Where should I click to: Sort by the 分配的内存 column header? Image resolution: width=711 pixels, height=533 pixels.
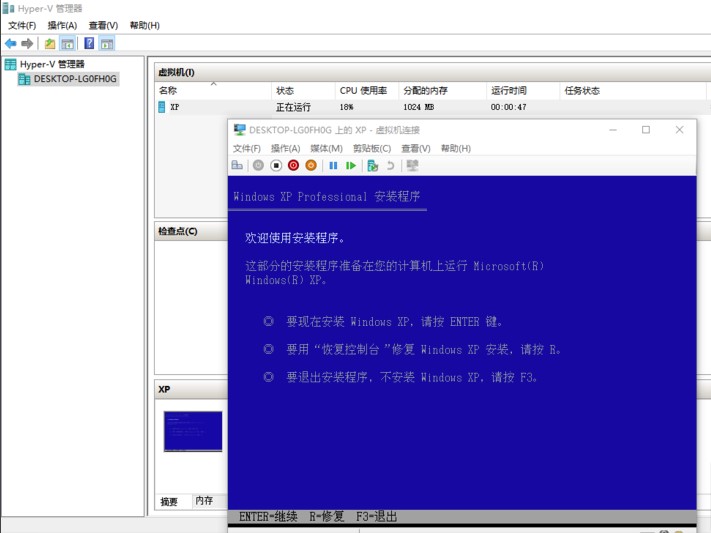click(x=443, y=91)
